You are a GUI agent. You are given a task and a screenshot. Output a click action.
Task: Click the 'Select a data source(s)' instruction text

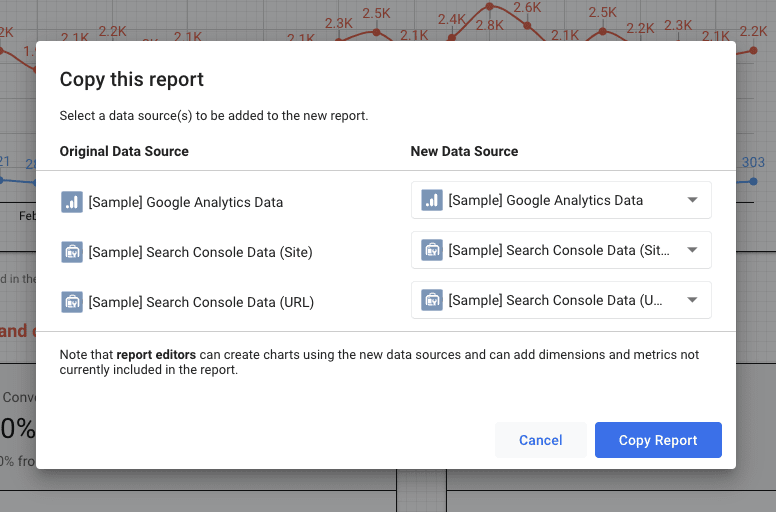[x=214, y=116]
